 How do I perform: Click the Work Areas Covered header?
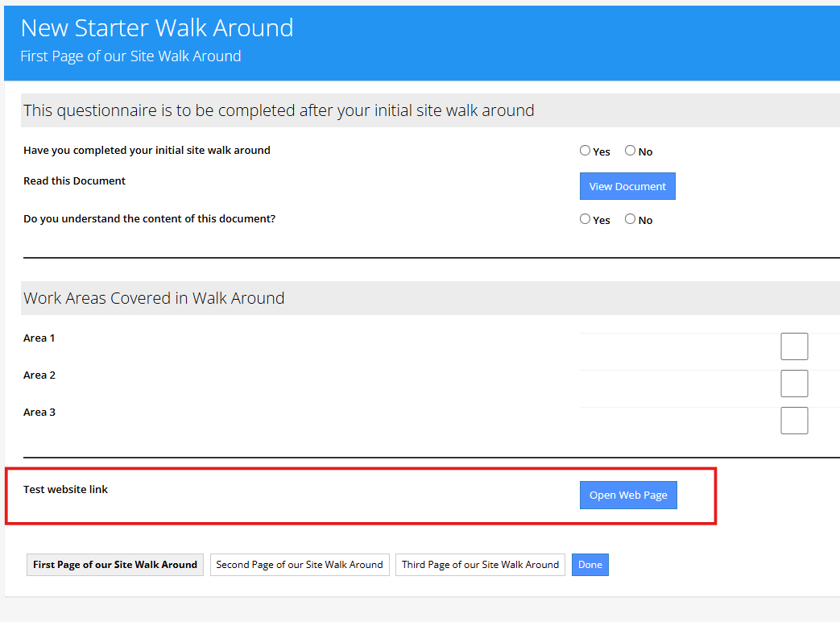pyautogui.click(x=153, y=298)
